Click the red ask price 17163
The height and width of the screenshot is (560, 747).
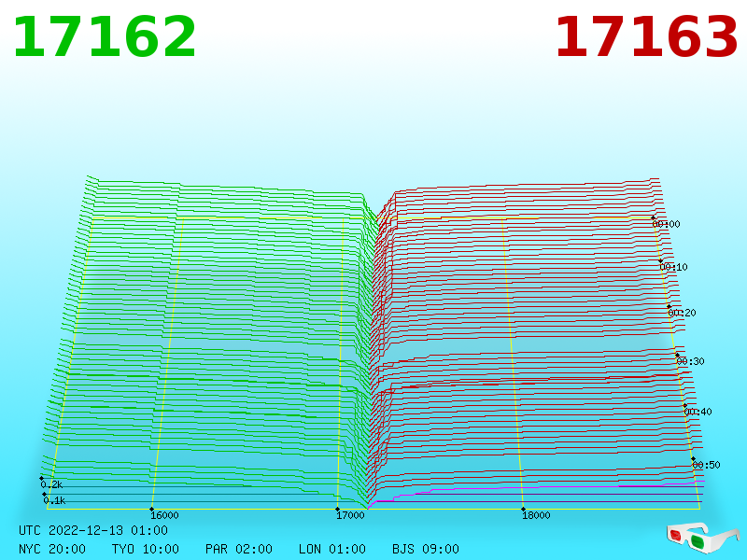click(x=646, y=37)
